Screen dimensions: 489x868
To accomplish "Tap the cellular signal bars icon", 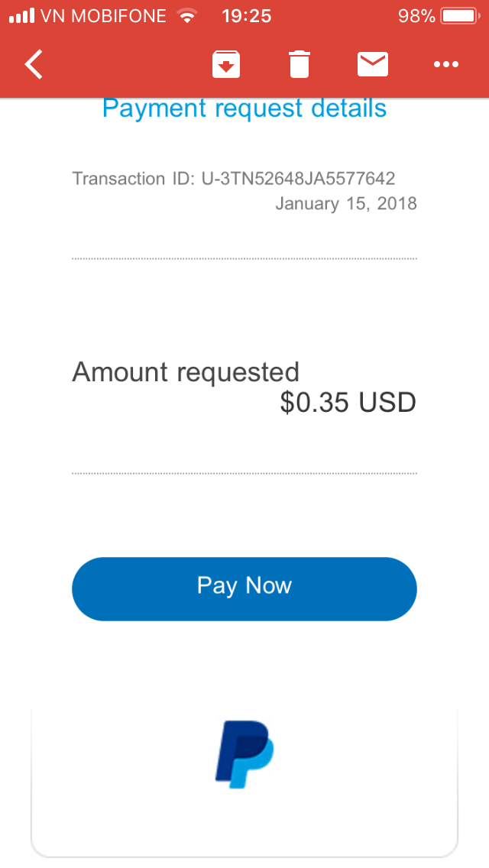I will point(21,16).
